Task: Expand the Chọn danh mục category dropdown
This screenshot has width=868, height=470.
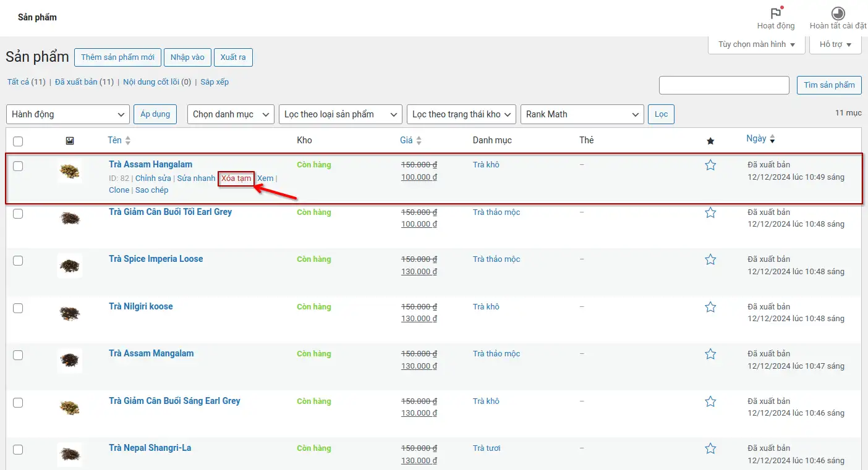Action: [x=231, y=114]
